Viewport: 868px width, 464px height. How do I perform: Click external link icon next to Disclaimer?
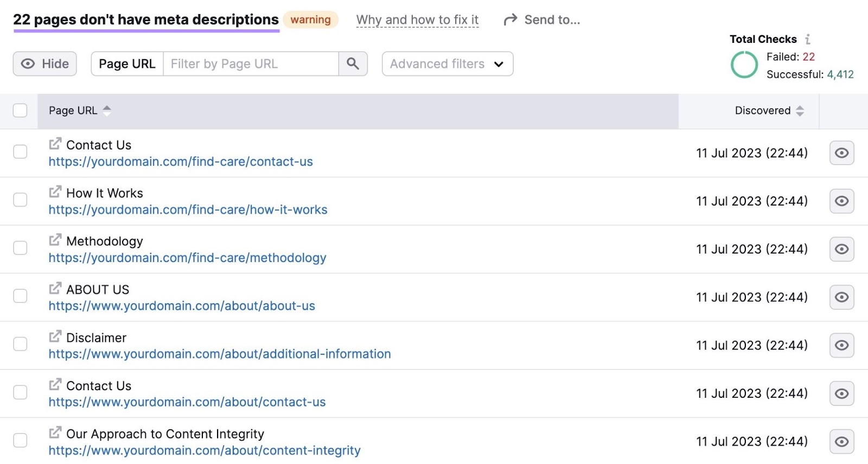pos(55,336)
